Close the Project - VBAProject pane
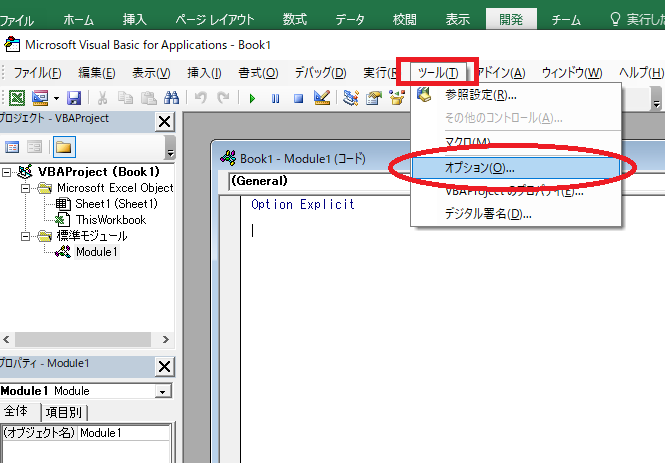Image resolution: width=665 pixels, height=463 pixels. [x=165, y=122]
